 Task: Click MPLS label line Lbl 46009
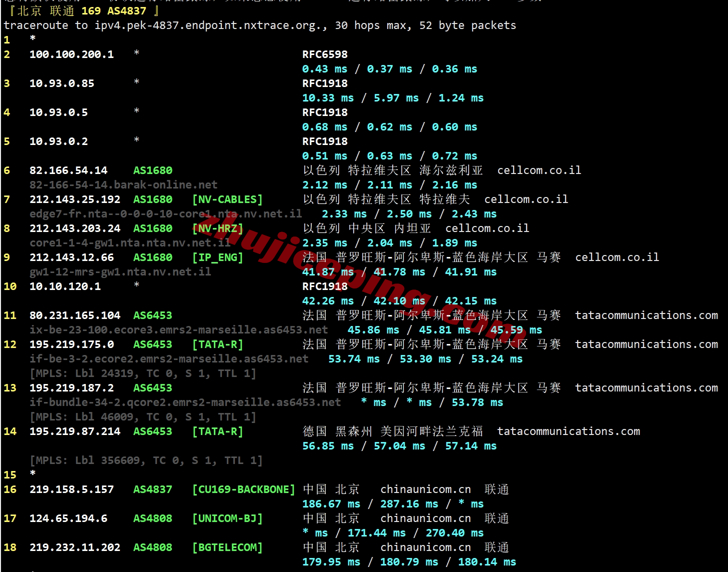(143, 417)
